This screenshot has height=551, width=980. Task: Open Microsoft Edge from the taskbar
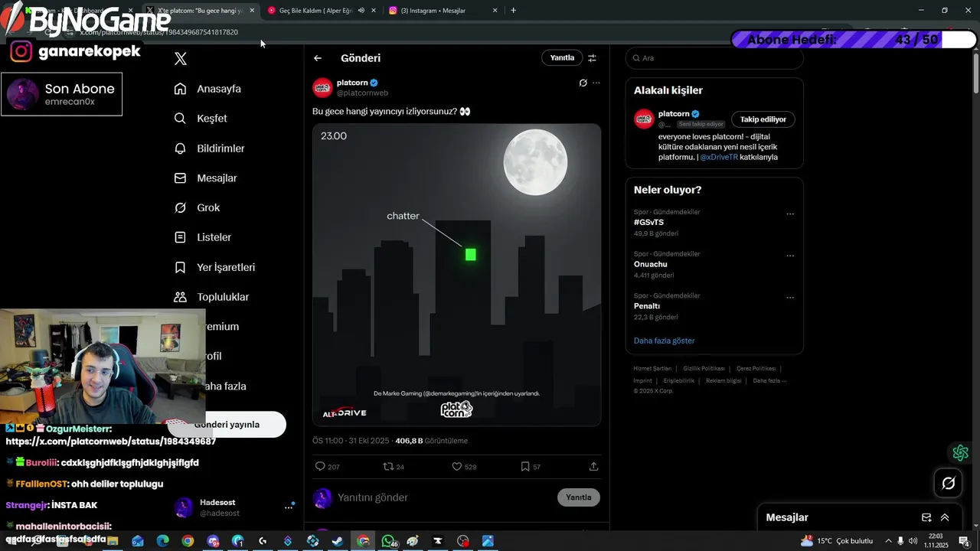[162, 541]
